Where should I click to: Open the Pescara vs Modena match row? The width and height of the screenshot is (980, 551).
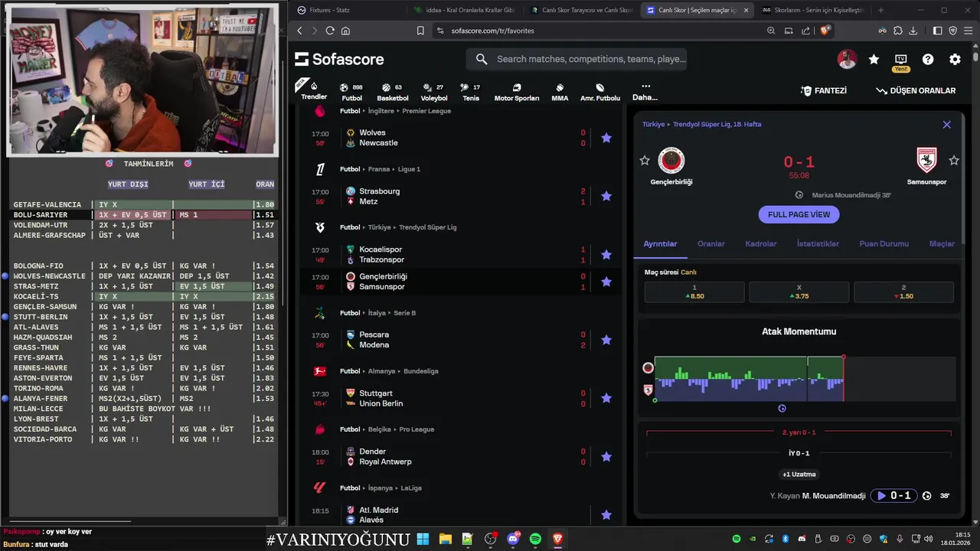[x=459, y=340]
